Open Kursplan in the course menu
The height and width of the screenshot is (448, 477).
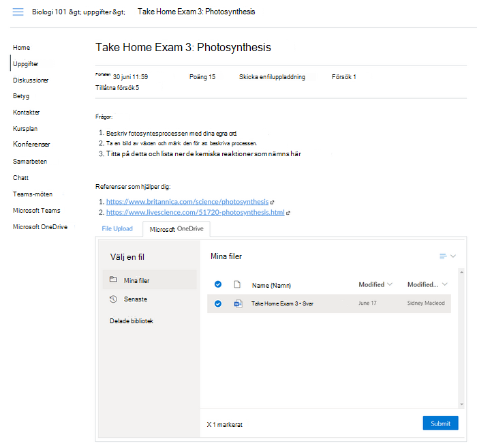(25, 129)
